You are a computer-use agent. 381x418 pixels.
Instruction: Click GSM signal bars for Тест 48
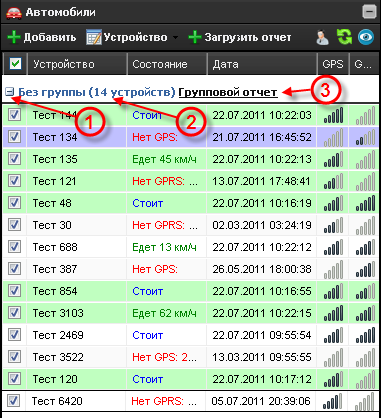pyautogui.click(x=365, y=204)
